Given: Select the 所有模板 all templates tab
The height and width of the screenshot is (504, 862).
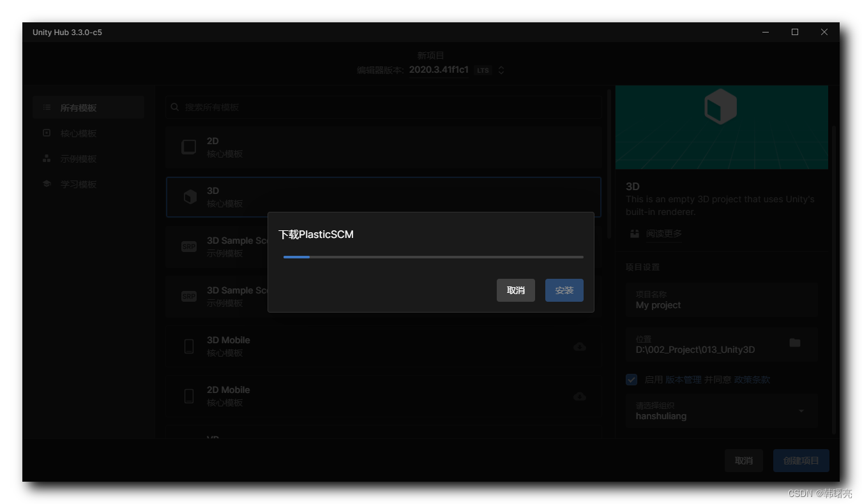Looking at the screenshot, I should click(88, 108).
